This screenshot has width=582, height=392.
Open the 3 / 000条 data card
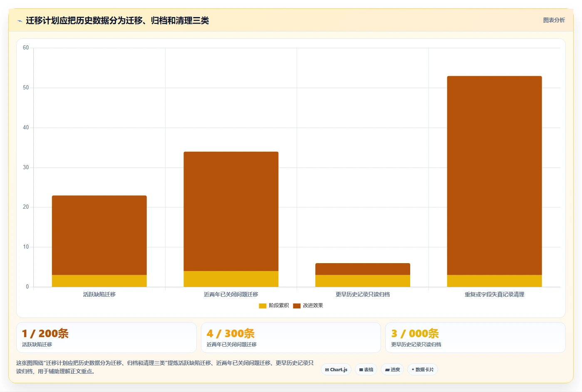pos(475,338)
